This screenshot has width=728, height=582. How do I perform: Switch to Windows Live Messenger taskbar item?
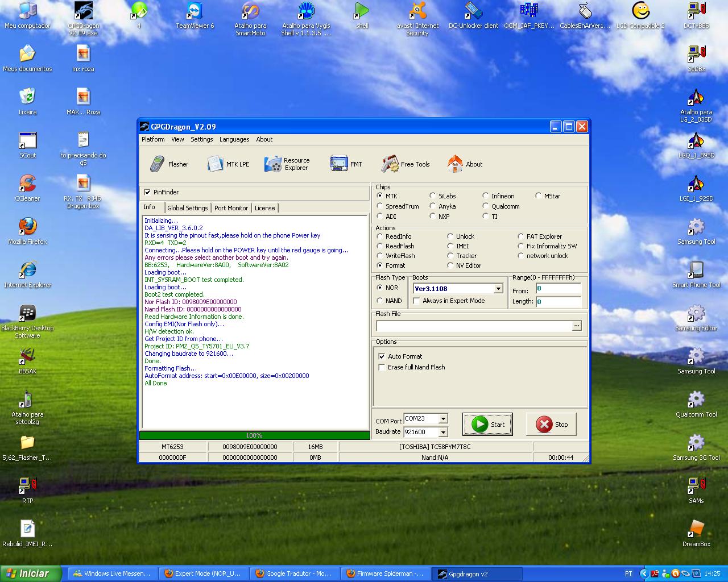tap(113, 573)
